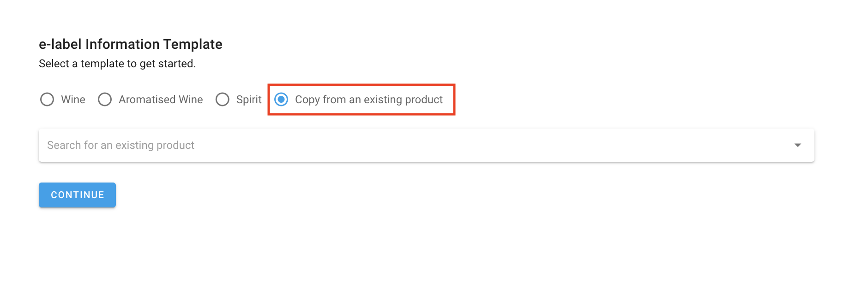Click the word "e-label" in the heading
Viewport: 868px width, 283px height.
[x=60, y=44]
